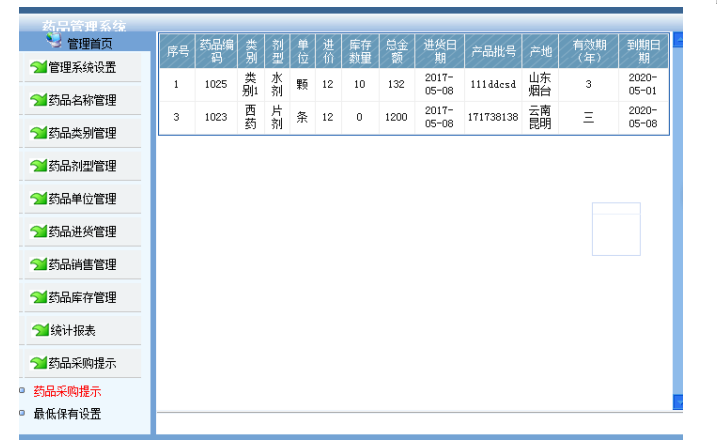Expand the 药品剂型管理 menu
This screenshot has height=448, width=717.
point(82,166)
